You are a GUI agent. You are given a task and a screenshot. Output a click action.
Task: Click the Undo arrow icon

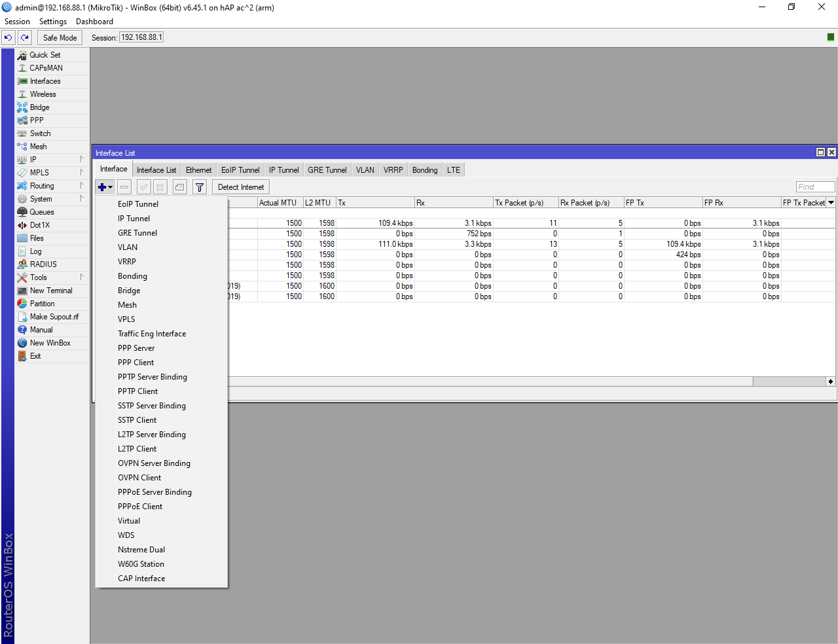pos(9,38)
